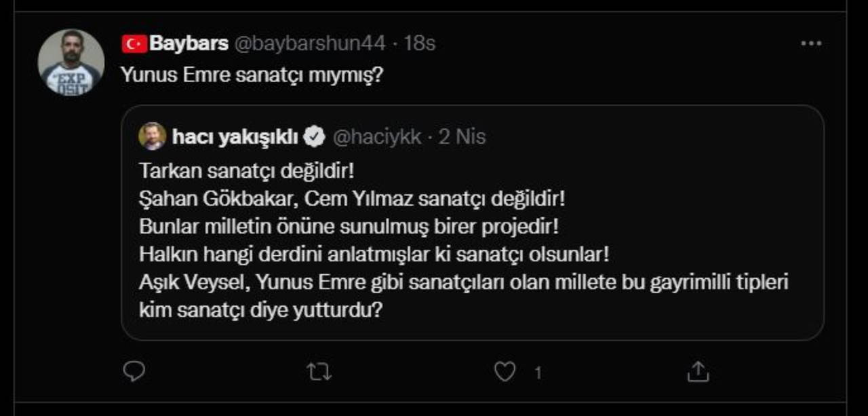Image resolution: width=868 pixels, height=416 pixels.
Task: Click the verified badge beside hacı yakışıklı
Action: pos(314,137)
